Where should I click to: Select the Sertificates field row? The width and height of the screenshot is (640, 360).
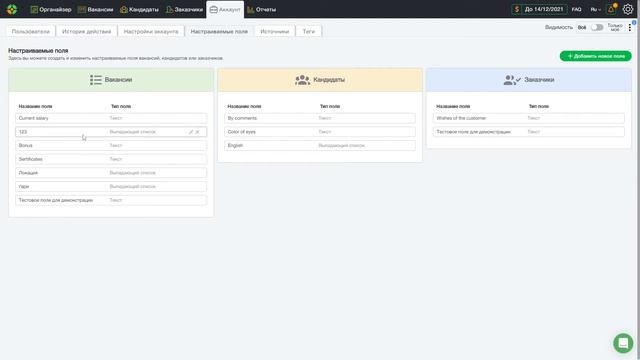pos(111,159)
